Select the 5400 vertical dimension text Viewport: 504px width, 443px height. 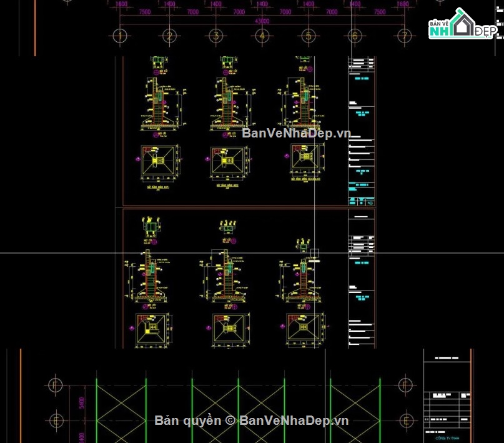point(82,403)
